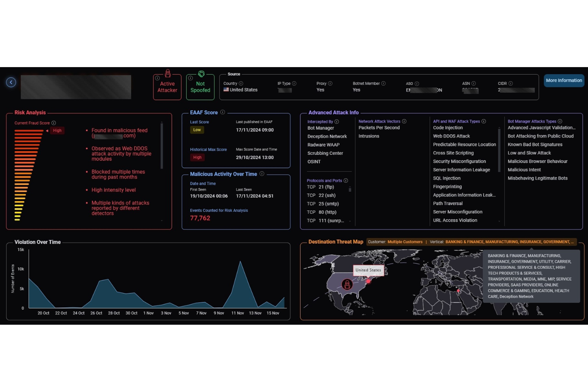Click the Active Attacker icon
588x392 pixels.
pos(167,73)
